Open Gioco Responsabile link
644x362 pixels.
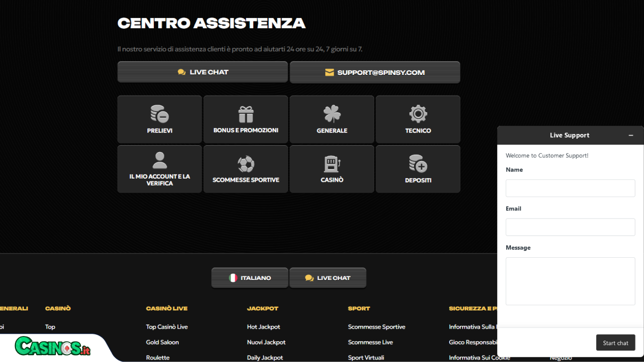(473, 342)
